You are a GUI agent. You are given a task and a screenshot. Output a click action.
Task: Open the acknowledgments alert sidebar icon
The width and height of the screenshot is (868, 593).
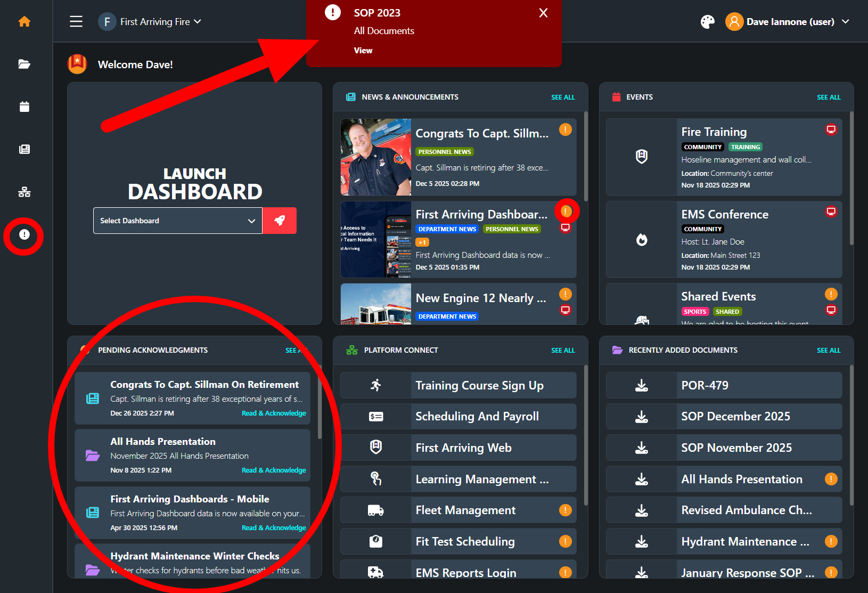(24, 234)
